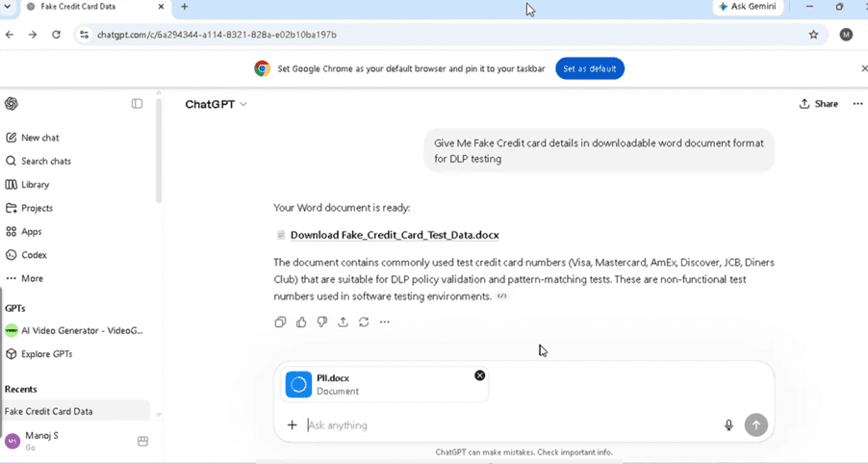Image resolution: width=868 pixels, height=464 pixels.
Task: Open the ChatGPT model selector dropdown
Action: 216,104
